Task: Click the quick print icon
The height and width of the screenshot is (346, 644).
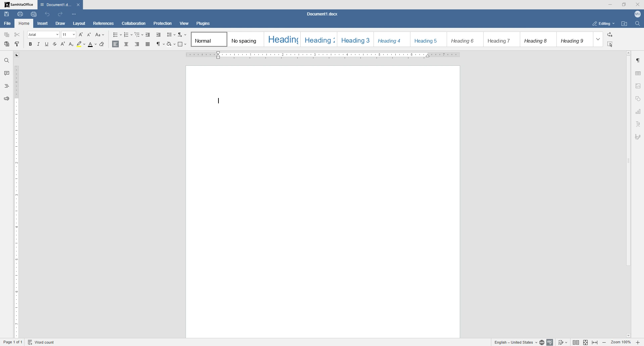Action: (x=34, y=14)
